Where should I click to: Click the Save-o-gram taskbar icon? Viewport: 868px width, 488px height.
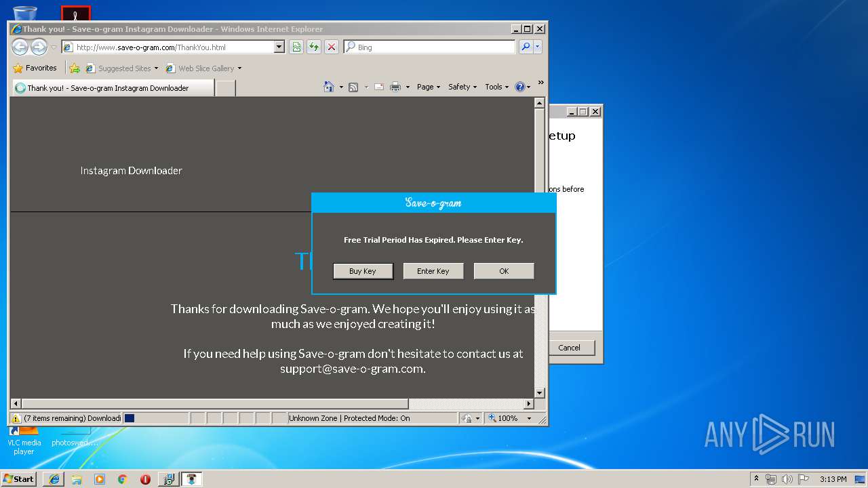[x=192, y=479]
